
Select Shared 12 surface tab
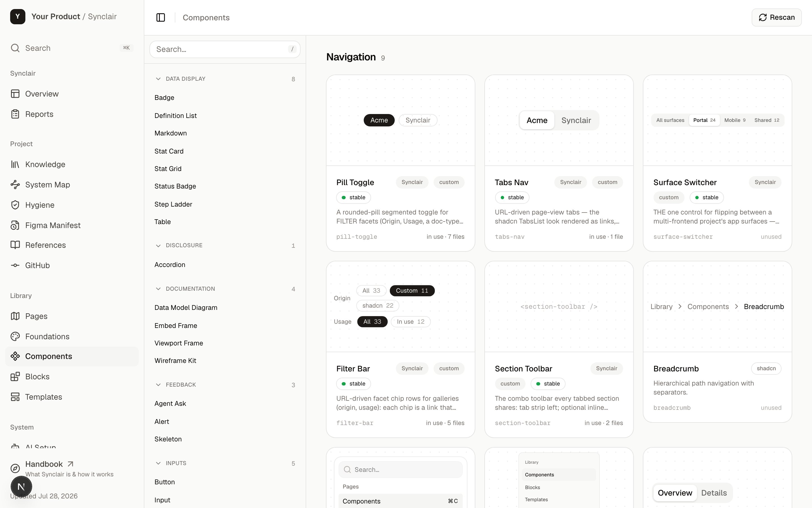767,120
